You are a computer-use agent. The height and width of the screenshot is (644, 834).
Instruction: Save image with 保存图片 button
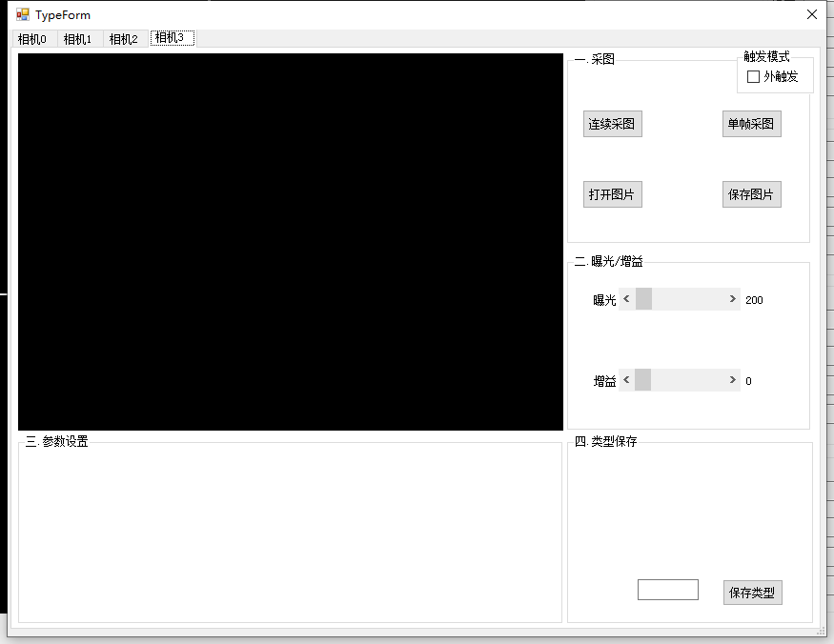(x=751, y=194)
